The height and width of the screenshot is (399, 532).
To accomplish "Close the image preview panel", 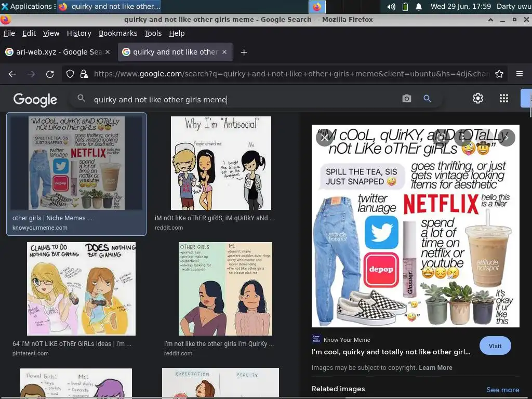I will pos(325,137).
